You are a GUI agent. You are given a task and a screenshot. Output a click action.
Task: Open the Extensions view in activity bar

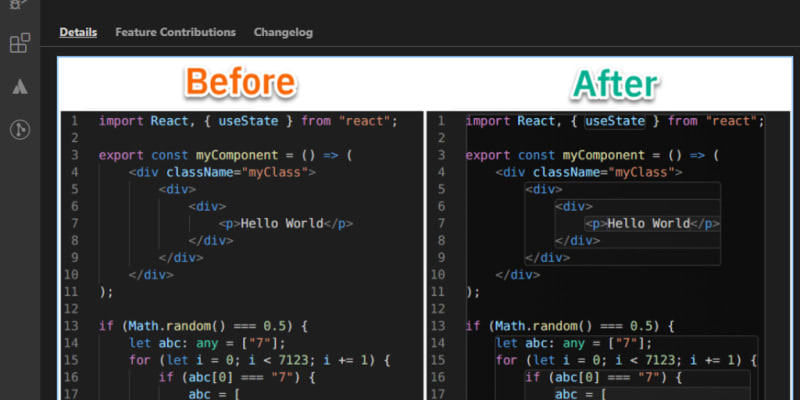tap(19, 43)
